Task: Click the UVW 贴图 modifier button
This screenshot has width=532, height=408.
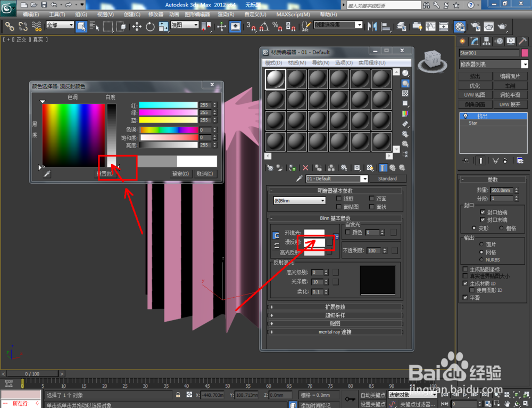Action: (x=475, y=95)
